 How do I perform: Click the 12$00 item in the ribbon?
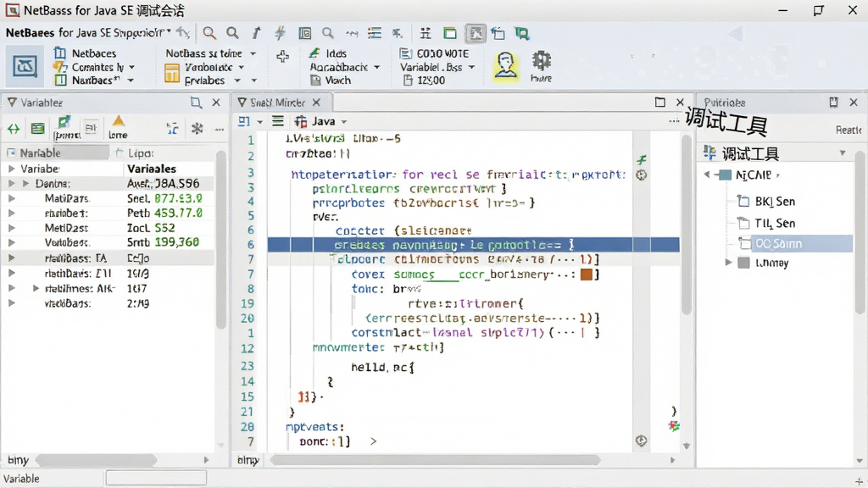pyautogui.click(x=424, y=80)
